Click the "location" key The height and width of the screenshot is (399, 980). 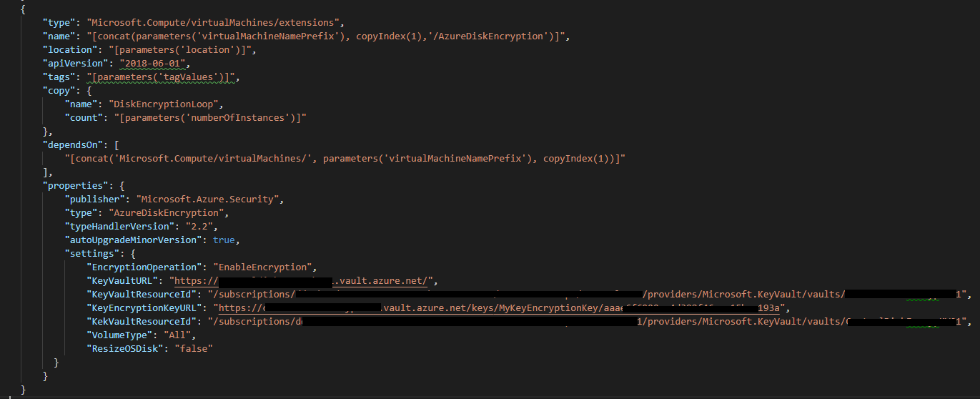(67, 50)
